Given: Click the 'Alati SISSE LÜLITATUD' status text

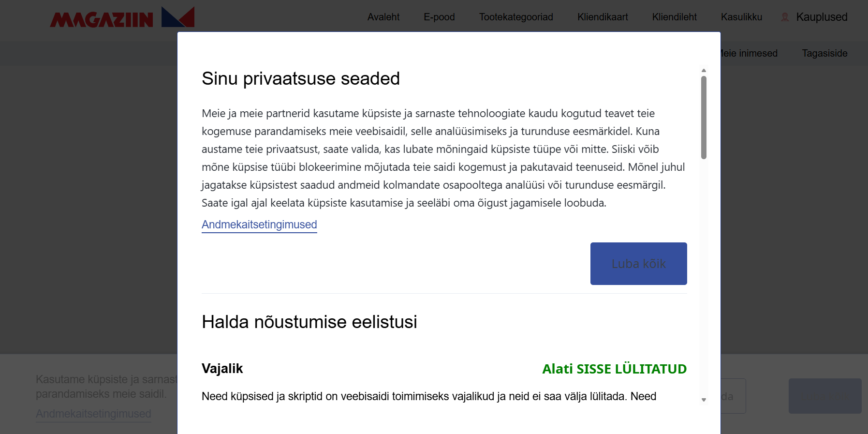Looking at the screenshot, I should tap(614, 369).
